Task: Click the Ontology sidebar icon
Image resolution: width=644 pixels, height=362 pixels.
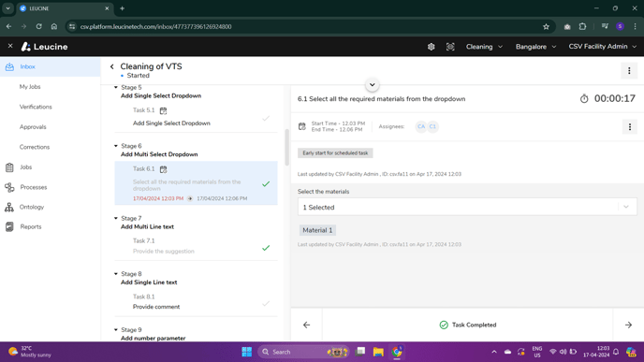Action: (x=9, y=207)
